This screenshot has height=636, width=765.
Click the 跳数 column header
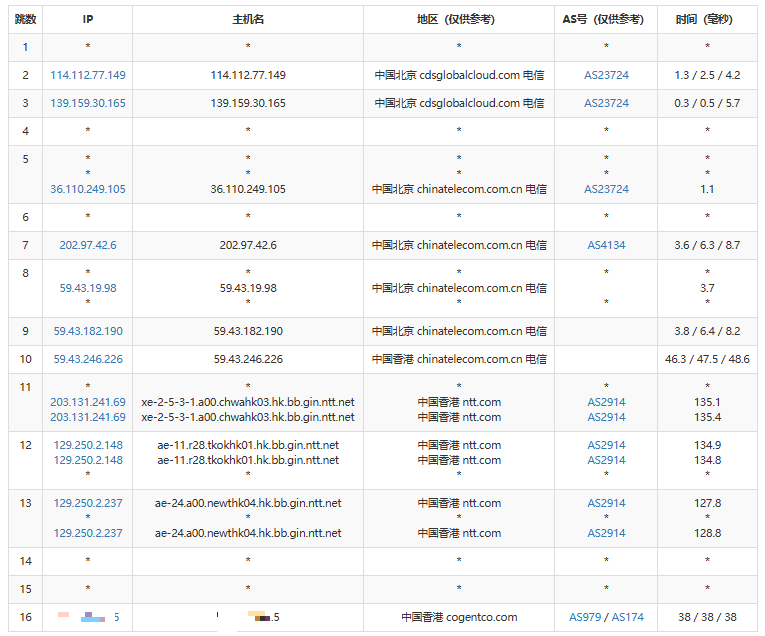[x=27, y=19]
